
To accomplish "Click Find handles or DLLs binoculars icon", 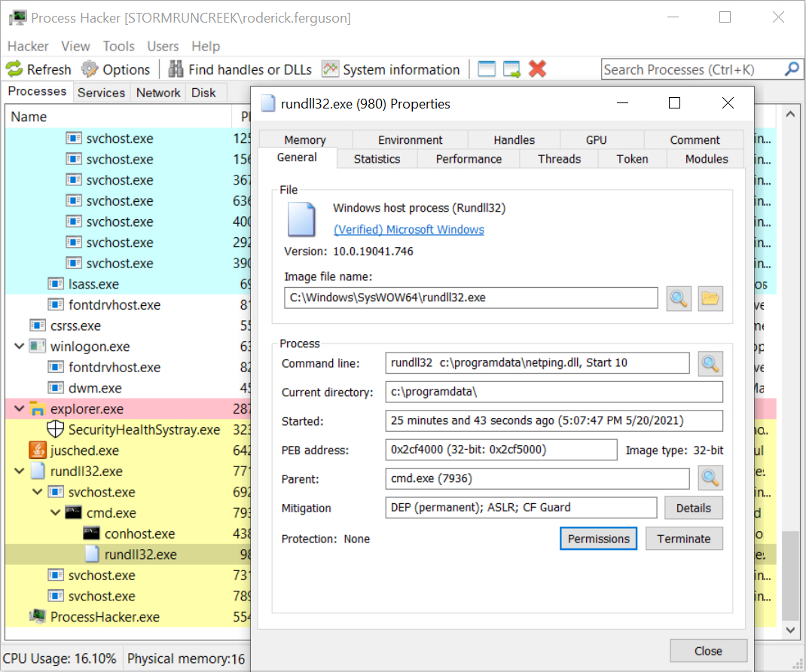I will [x=176, y=69].
